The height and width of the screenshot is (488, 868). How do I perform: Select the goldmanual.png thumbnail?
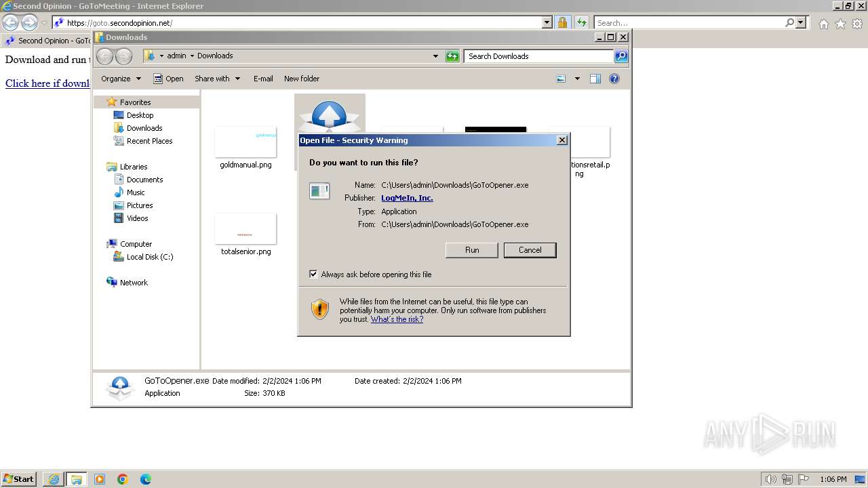[245, 142]
